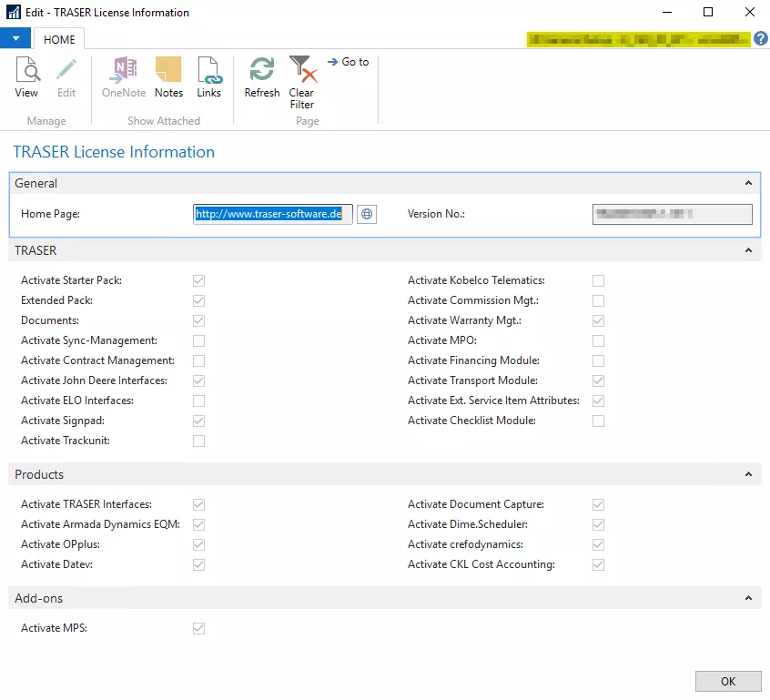Toggle Extended Pack checkbox

[199, 300]
